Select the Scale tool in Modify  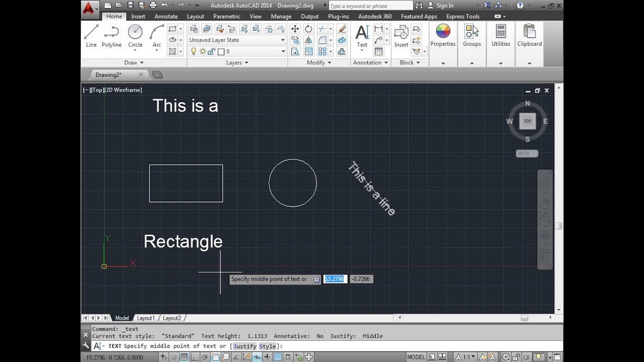pos(308,51)
